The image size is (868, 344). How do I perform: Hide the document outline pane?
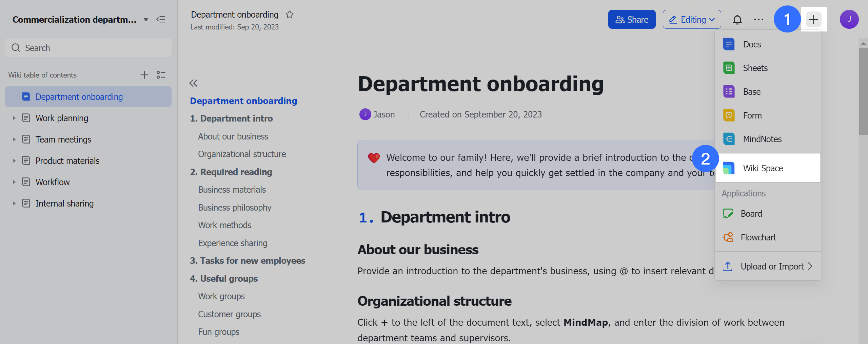click(193, 83)
